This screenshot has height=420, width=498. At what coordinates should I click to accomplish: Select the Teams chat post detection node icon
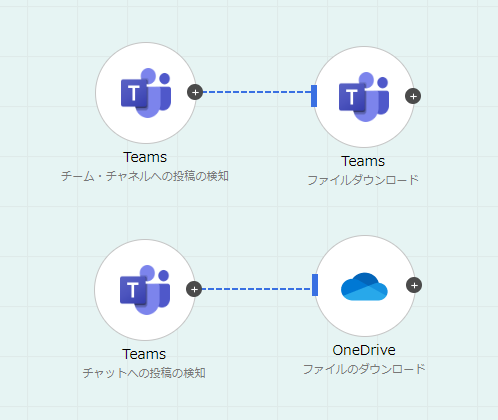[x=145, y=290]
